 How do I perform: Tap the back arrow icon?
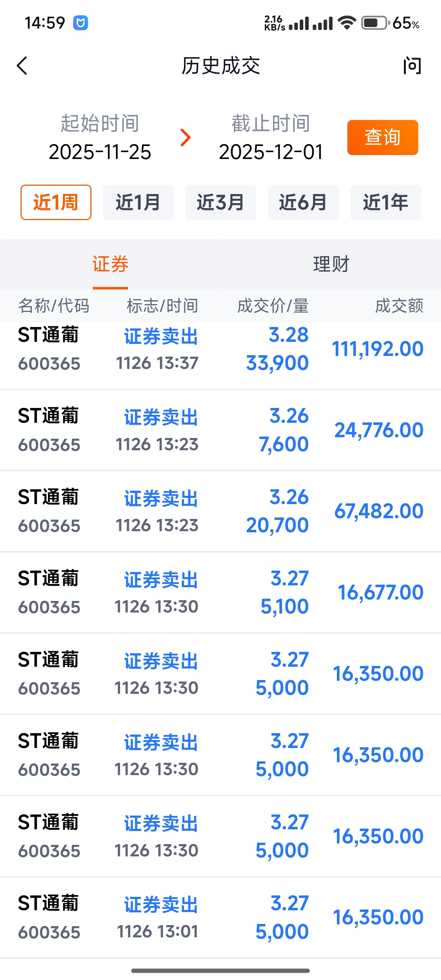22,66
